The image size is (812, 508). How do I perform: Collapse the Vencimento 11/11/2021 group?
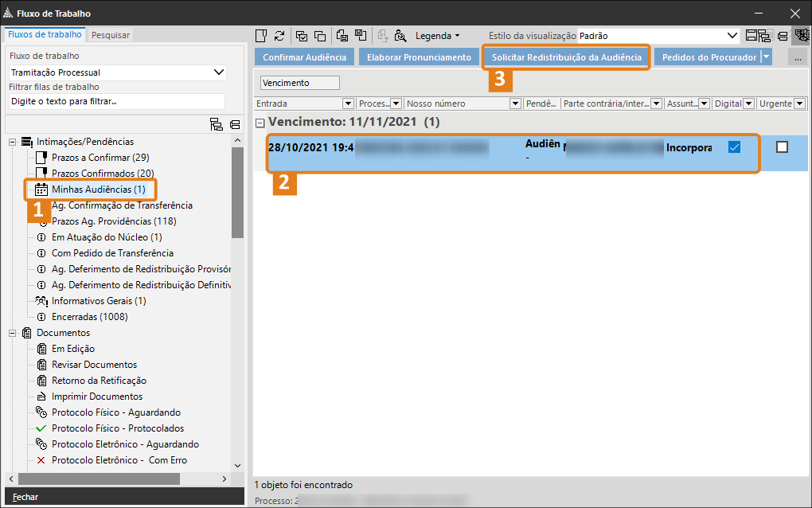pyautogui.click(x=260, y=123)
